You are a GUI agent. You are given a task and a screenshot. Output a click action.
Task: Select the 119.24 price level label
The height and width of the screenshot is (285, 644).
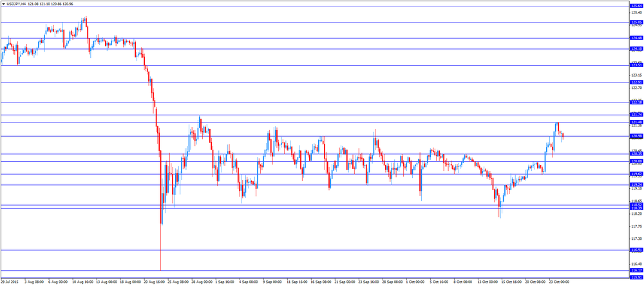point(636,184)
